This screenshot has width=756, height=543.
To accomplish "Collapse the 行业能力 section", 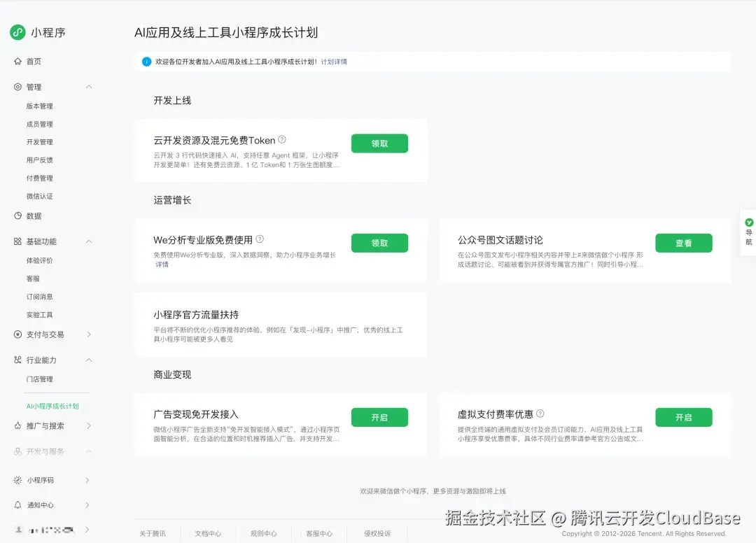I will 88,360.
